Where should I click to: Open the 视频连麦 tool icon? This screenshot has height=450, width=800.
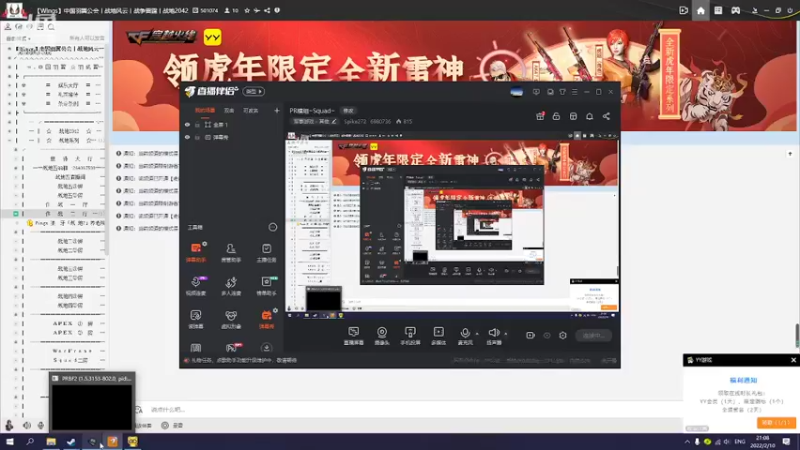pos(196,286)
